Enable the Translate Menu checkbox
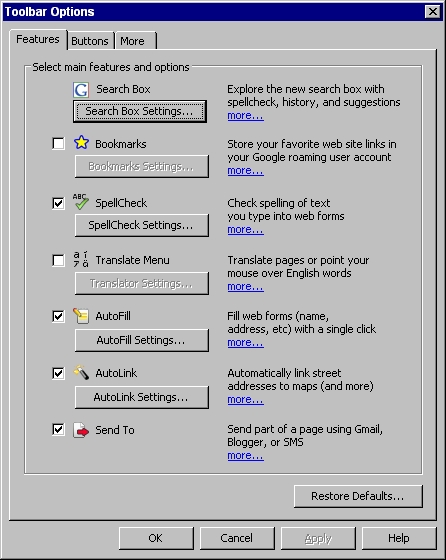The image size is (446, 560). [58, 260]
